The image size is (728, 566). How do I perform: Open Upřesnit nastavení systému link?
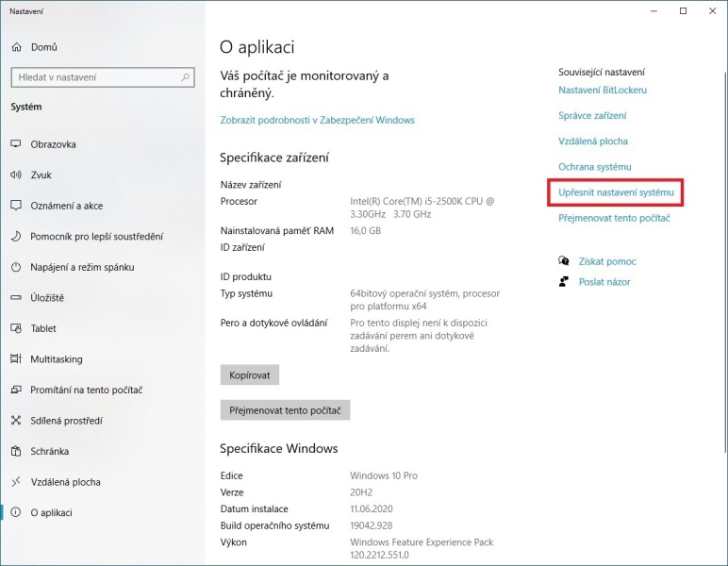click(616, 192)
